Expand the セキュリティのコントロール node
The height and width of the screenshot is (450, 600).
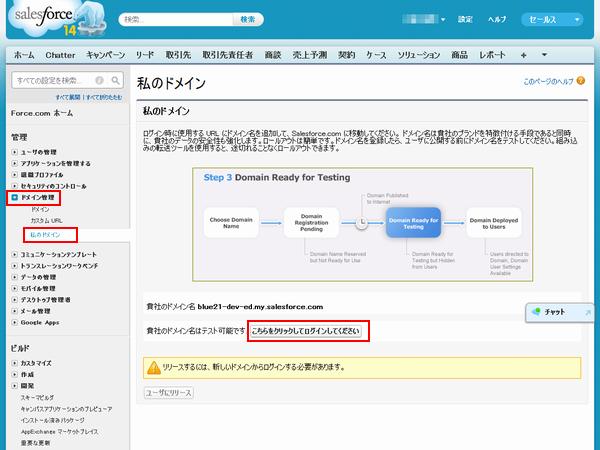pos(15,186)
